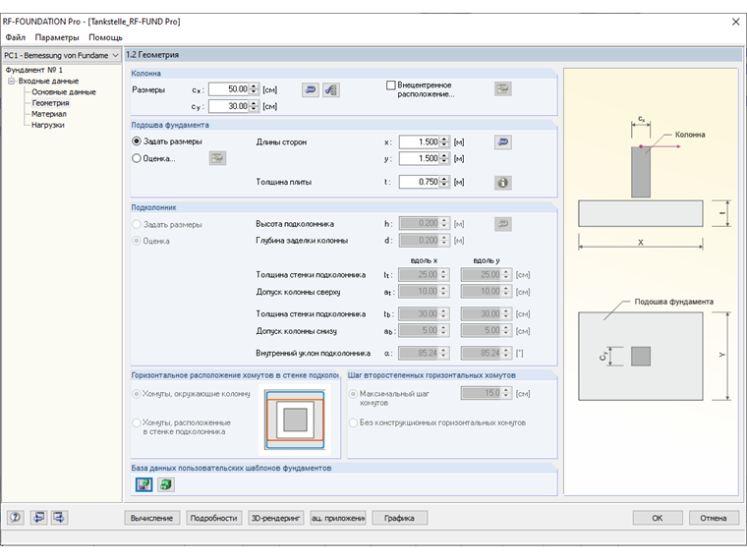Click the foundation side lengths import icon
Viewport: 747px width, 560px height.
[502, 141]
